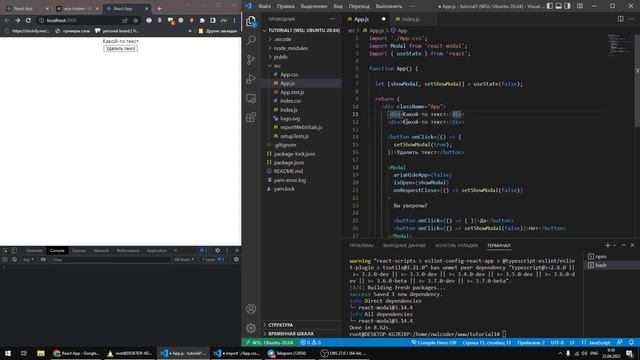
Task: Go back in Chrome browser
Action: pos(7,20)
